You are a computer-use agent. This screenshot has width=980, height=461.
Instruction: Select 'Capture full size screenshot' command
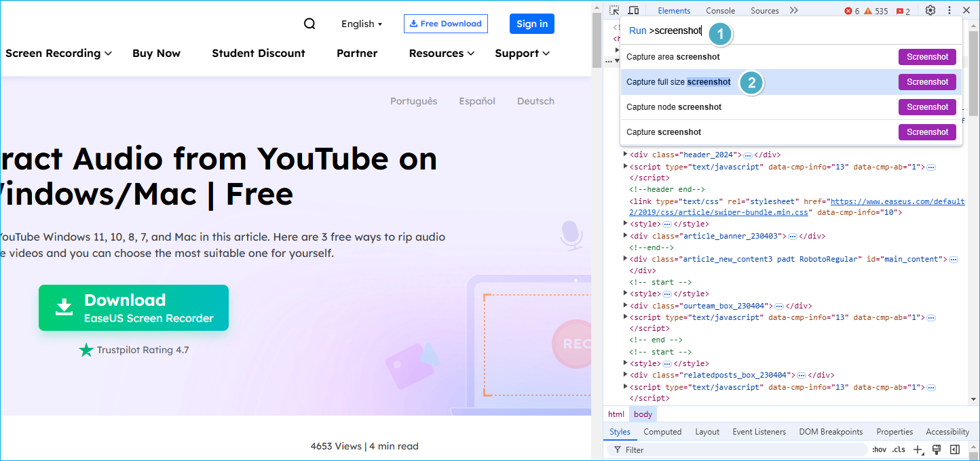coord(791,82)
